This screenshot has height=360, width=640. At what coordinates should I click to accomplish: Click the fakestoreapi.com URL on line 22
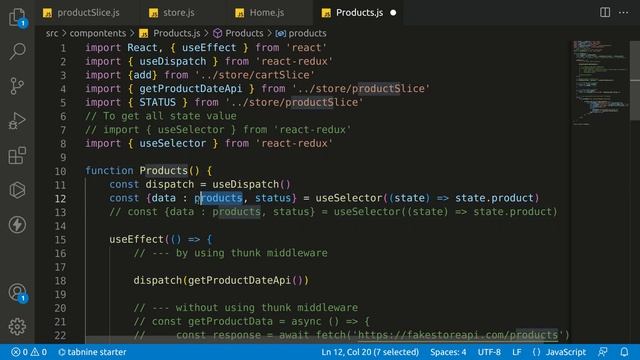pyautogui.click(x=458, y=335)
